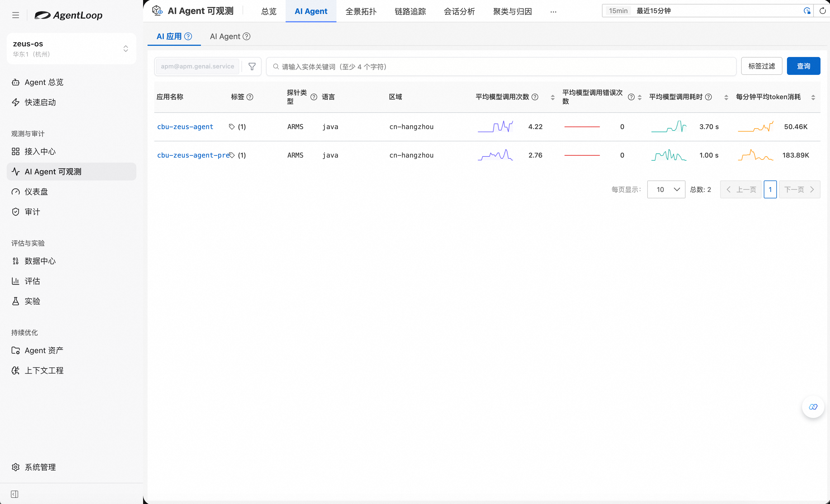
Task: Click help icon next to AI 应用 tab
Action: tap(188, 36)
